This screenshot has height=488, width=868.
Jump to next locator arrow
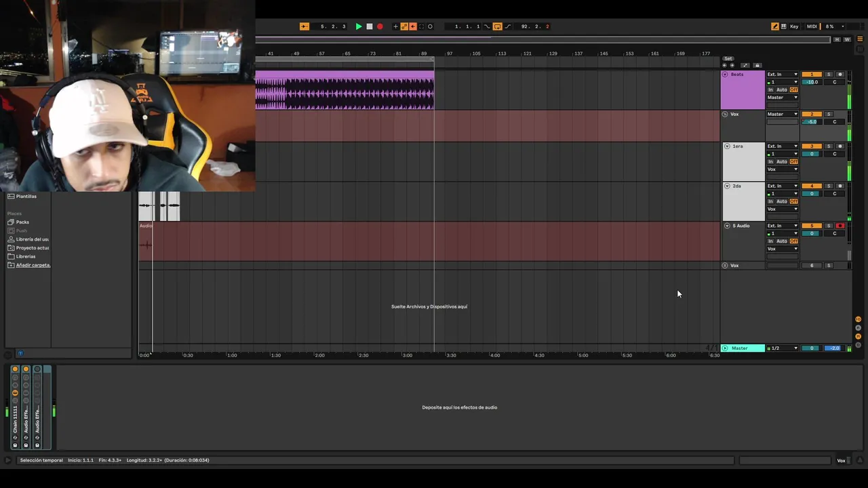pos(732,65)
